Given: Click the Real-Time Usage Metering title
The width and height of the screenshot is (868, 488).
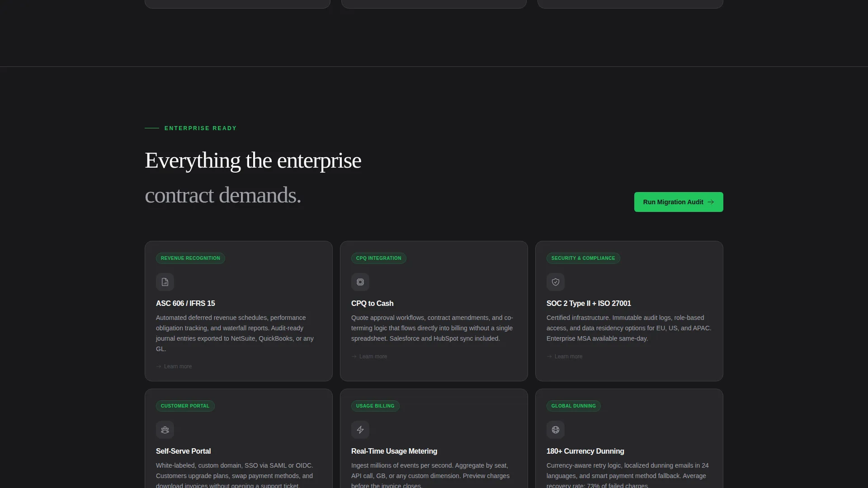Looking at the screenshot, I should (394, 451).
